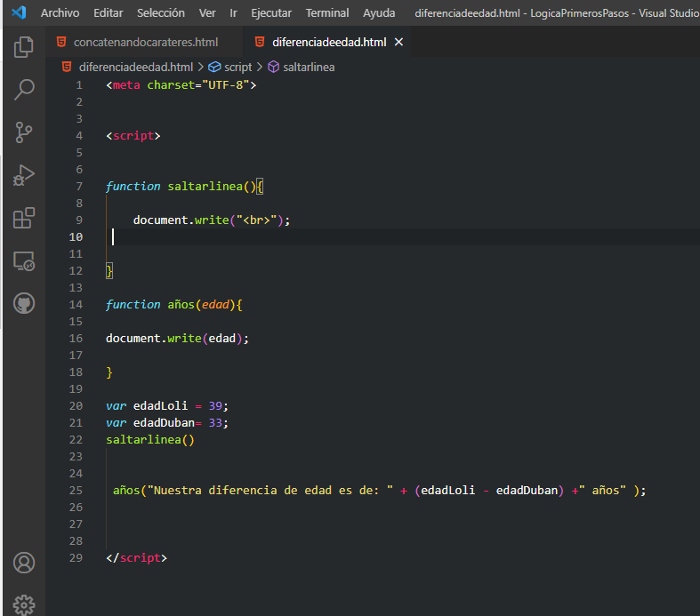Open the GitHub panel icon
This screenshot has width=700, height=616.
pos(24,303)
